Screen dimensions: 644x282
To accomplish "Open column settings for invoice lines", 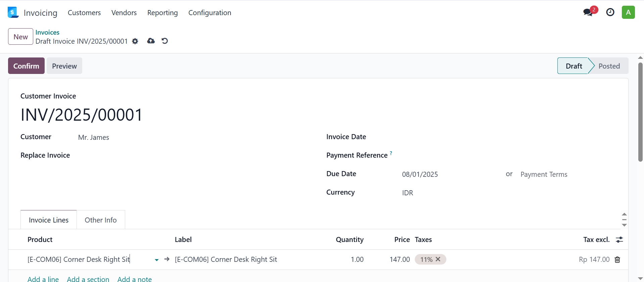I will pos(620,240).
